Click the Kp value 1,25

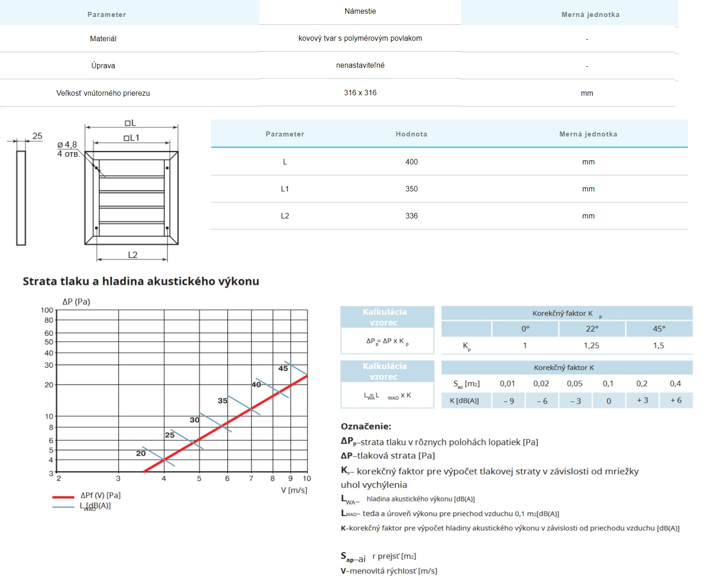(x=591, y=346)
